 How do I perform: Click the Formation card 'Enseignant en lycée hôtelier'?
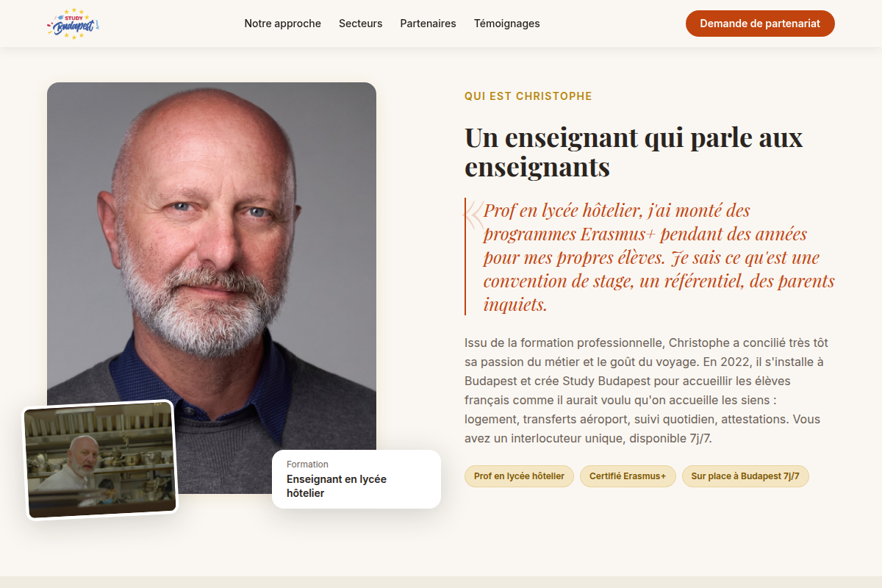[x=356, y=479]
